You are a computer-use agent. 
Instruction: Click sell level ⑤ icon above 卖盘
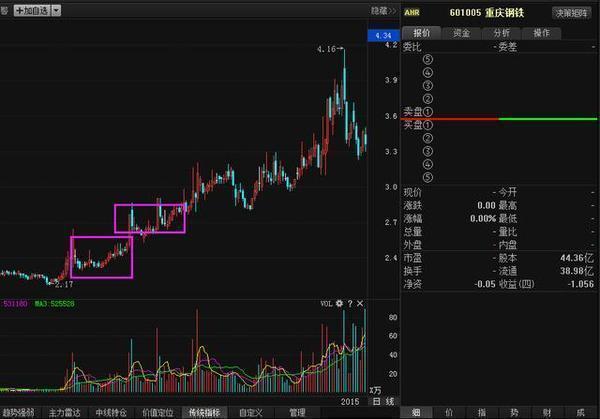click(x=428, y=59)
